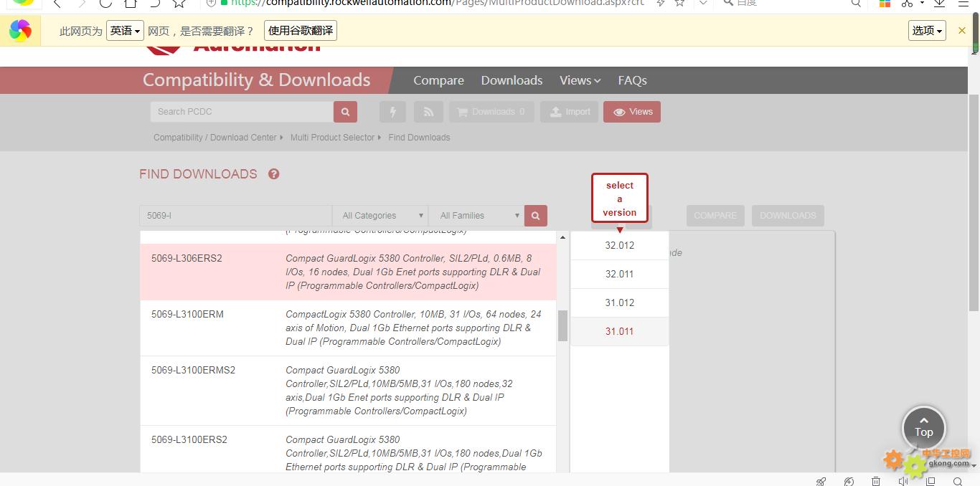
Task: Open the All Families dropdown
Action: pos(476,216)
